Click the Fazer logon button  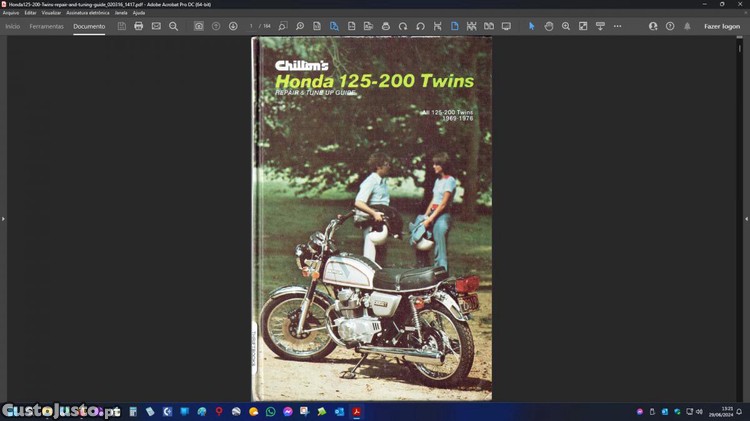coord(721,26)
